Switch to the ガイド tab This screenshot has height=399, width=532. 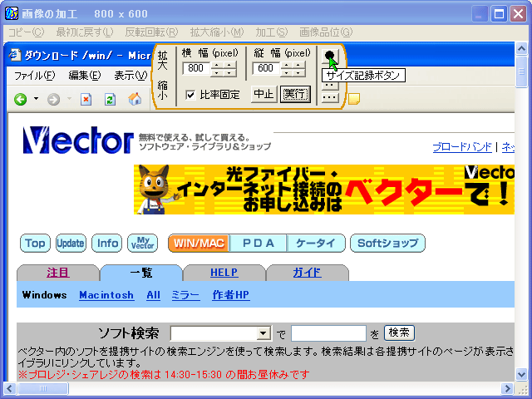coord(307,273)
